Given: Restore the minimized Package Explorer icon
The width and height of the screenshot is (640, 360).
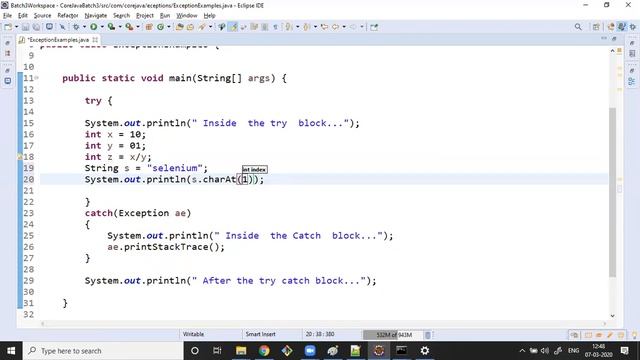Looking at the screenshot, I should 8,53.
